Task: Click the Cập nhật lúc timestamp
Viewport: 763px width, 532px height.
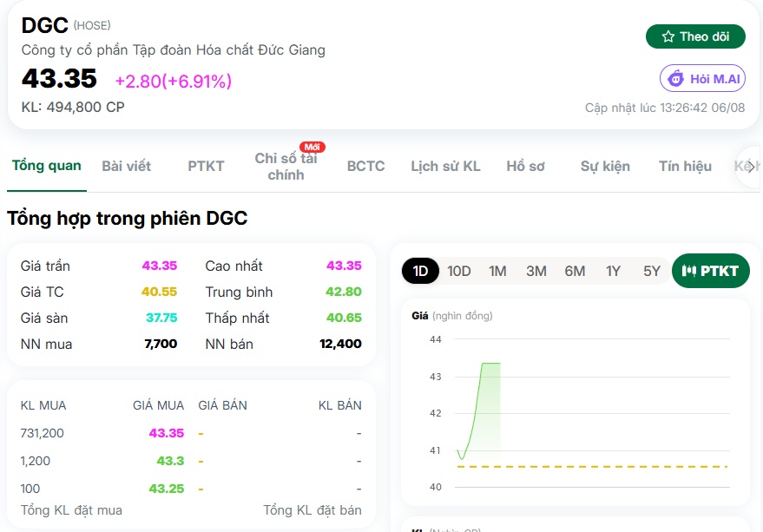Action: tap(665, 108)
